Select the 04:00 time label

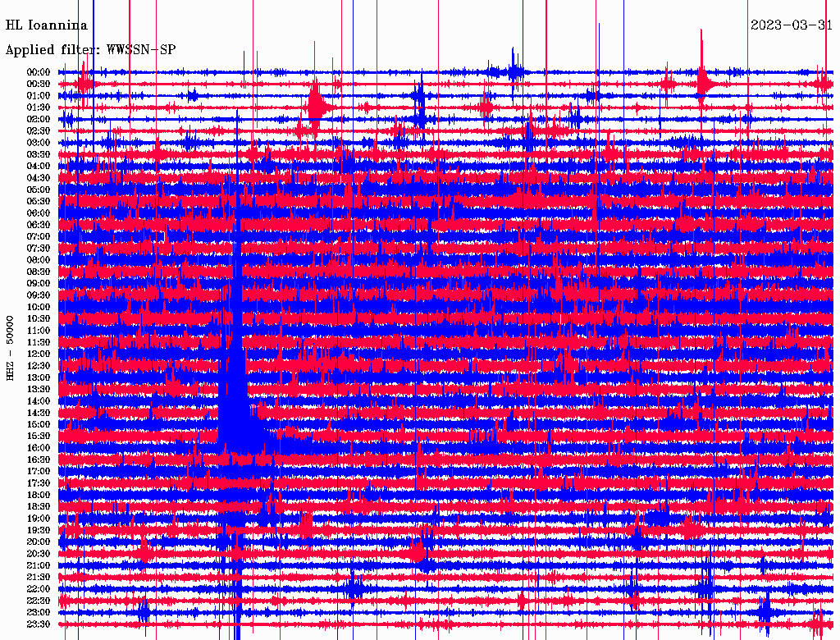click(x=39, y=167)
